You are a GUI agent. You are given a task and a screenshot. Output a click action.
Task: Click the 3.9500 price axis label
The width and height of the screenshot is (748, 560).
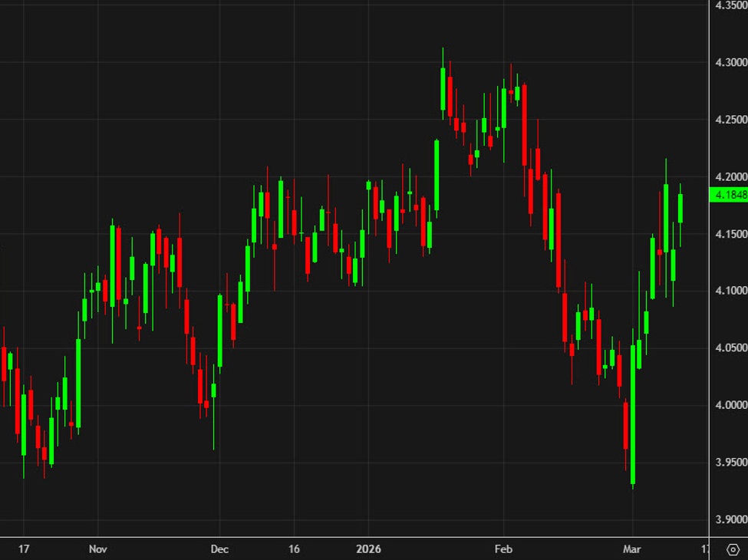coord(729,463)
